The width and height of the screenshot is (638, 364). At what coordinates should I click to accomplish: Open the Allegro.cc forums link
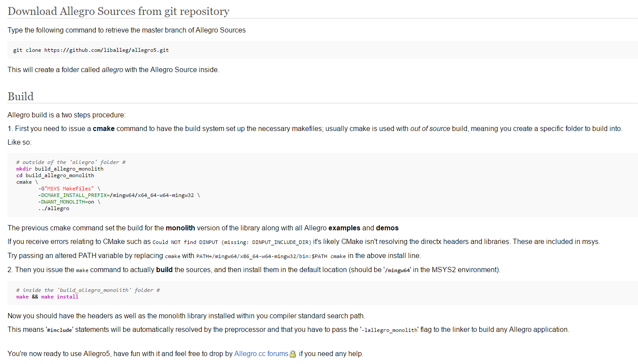tap(261, 353)
